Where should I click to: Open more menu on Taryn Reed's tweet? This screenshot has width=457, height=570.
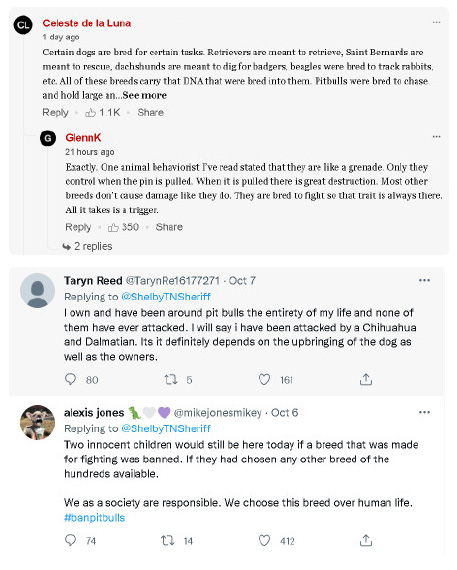tap(424, 280)
